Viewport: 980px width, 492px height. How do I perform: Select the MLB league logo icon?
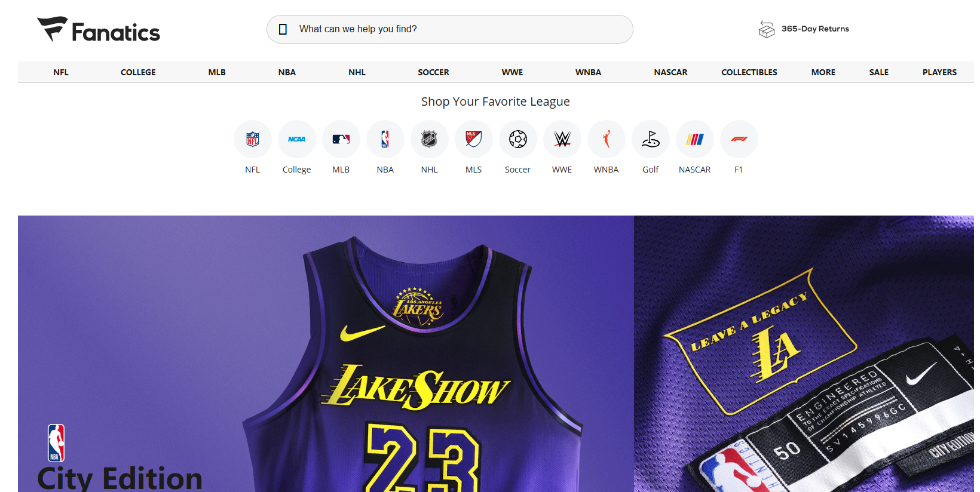341,139
